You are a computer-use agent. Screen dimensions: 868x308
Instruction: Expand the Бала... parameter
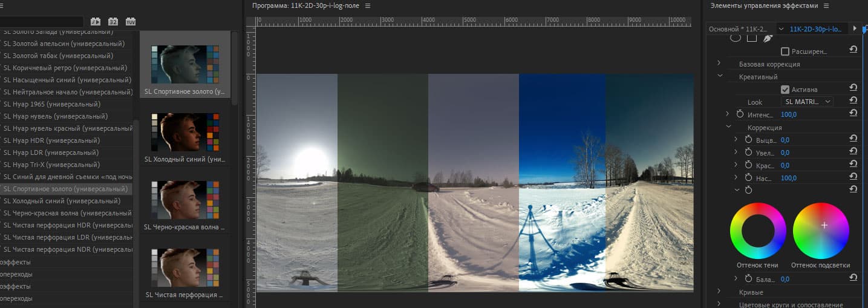[736, 278]
